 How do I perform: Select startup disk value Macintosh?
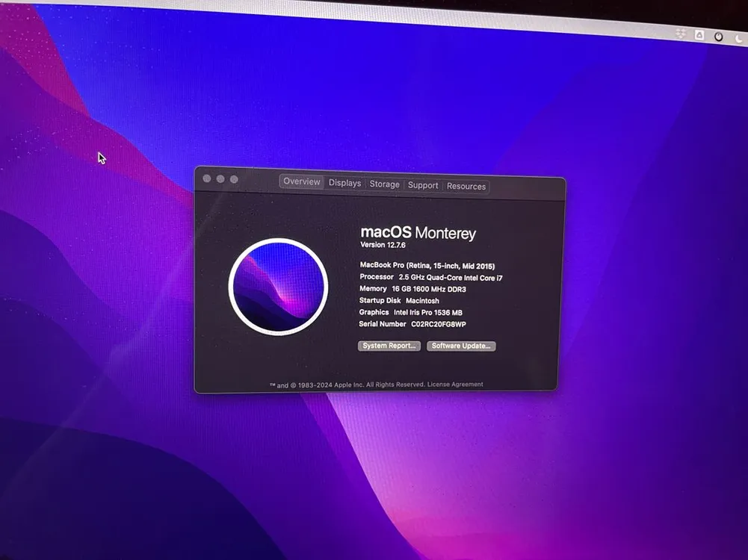tap(422, 301)
